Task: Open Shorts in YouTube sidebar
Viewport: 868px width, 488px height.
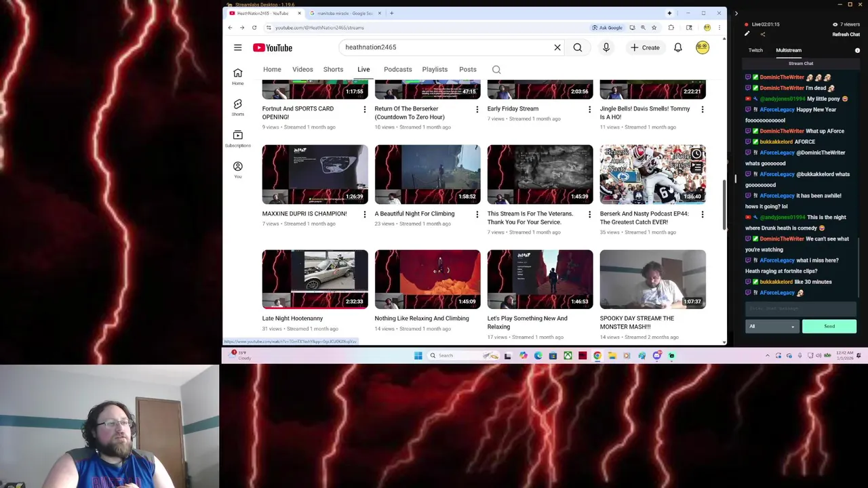Action: (237, 108)
